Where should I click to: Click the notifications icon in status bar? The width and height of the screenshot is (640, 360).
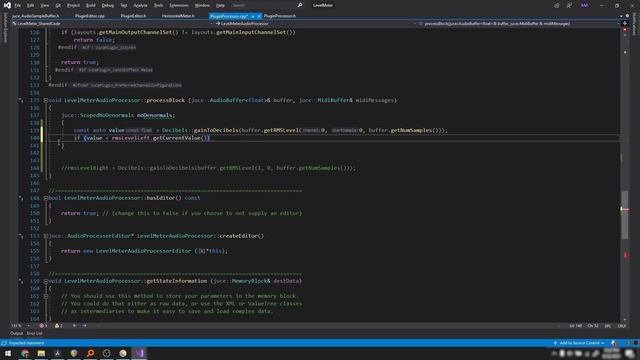coord(614,343)
